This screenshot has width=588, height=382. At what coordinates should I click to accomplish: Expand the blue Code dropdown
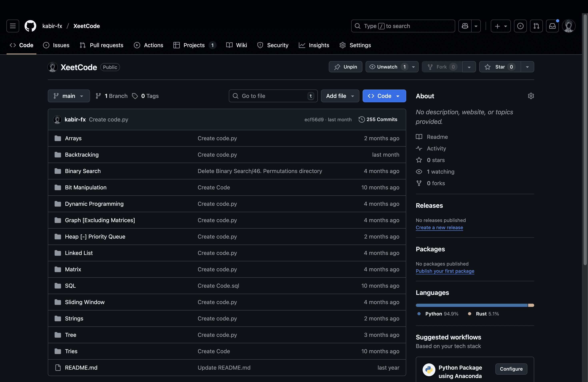[x=384, y=96]
